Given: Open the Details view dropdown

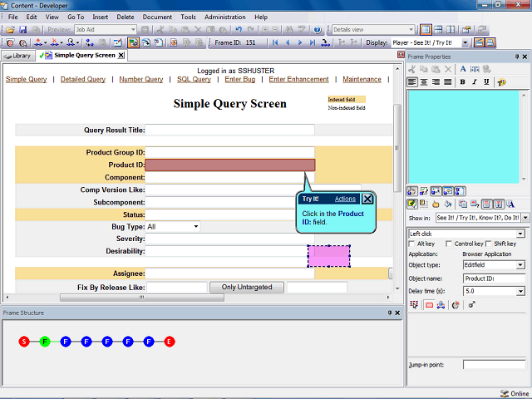Looking at the screenshot, I should coord(411,30).
